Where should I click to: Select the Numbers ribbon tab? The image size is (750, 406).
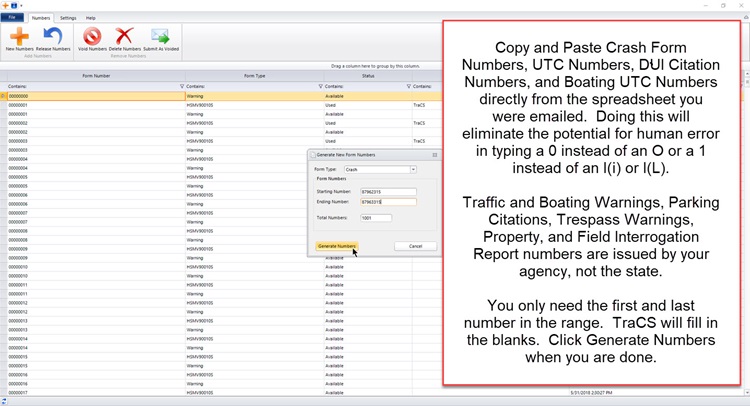click(x=41, y=18)
